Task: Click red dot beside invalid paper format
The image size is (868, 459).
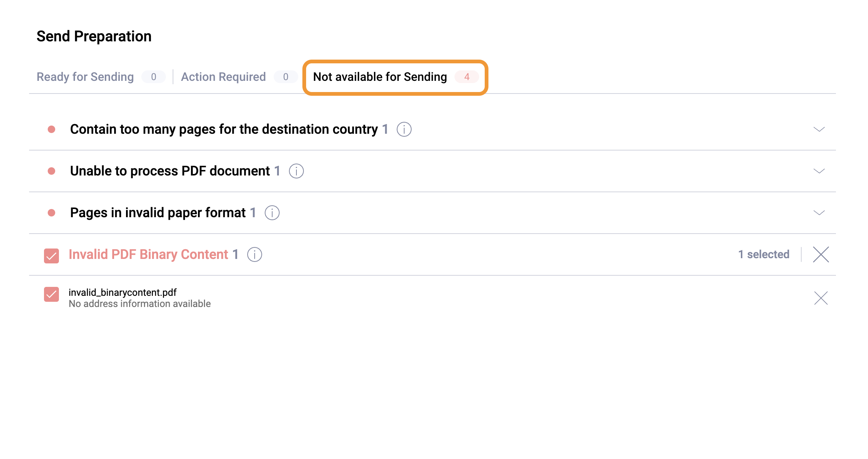Action: 51,213
